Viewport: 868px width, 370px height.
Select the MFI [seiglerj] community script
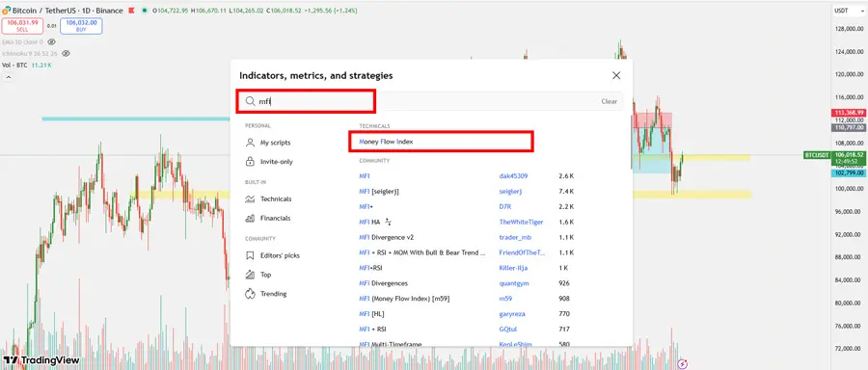(379, 192)
